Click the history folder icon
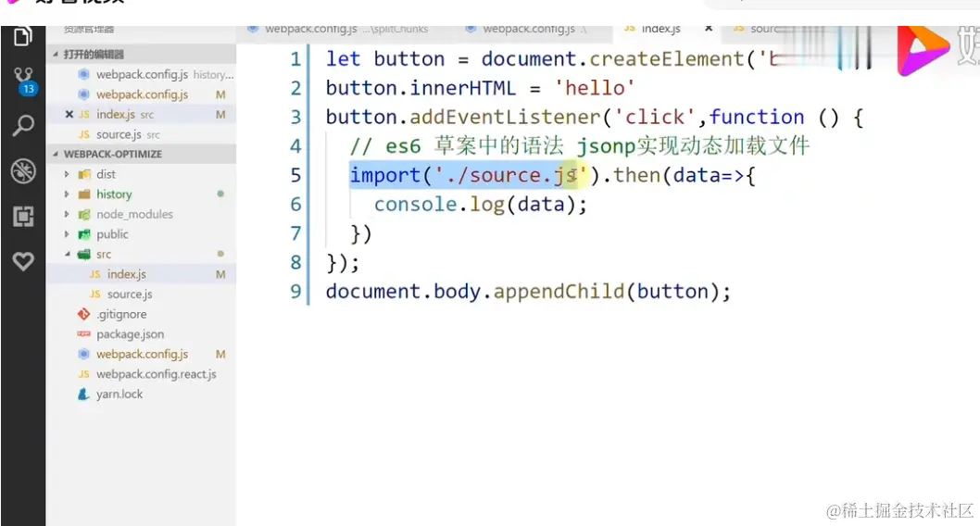This screenshot has height=526, width=980. (x=83, y=194)
